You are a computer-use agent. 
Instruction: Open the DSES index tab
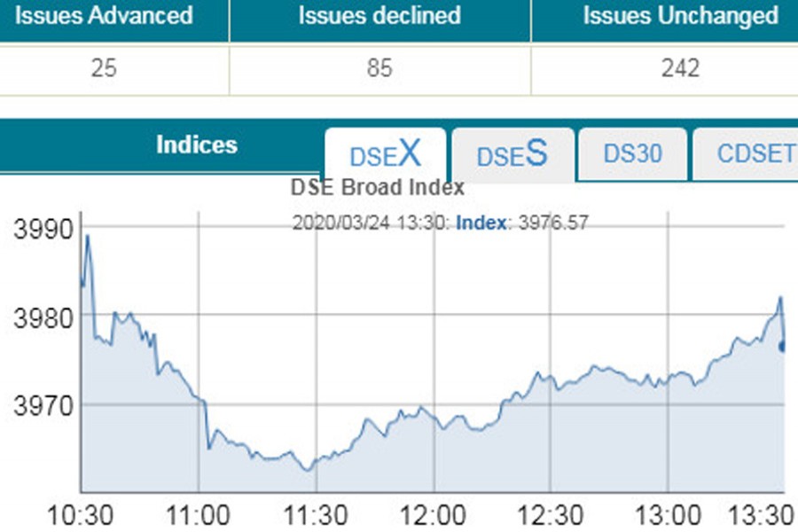click(x=512, y=155)
